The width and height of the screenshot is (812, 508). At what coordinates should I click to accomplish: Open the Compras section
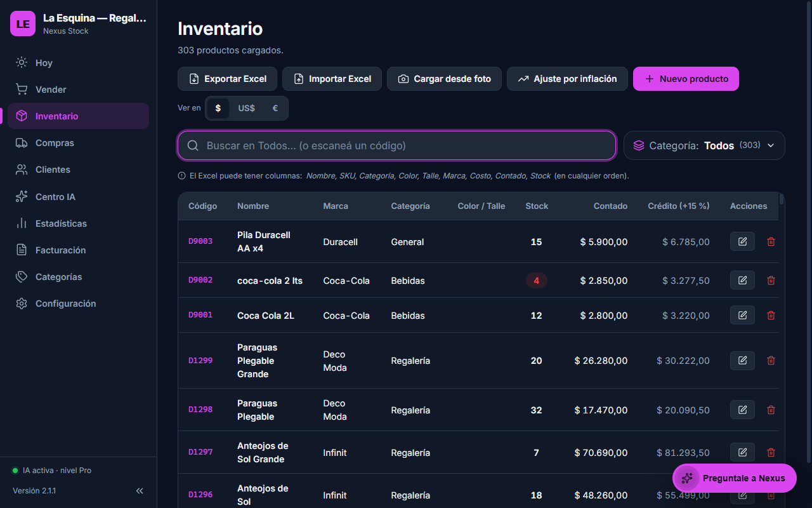[79, 143]
